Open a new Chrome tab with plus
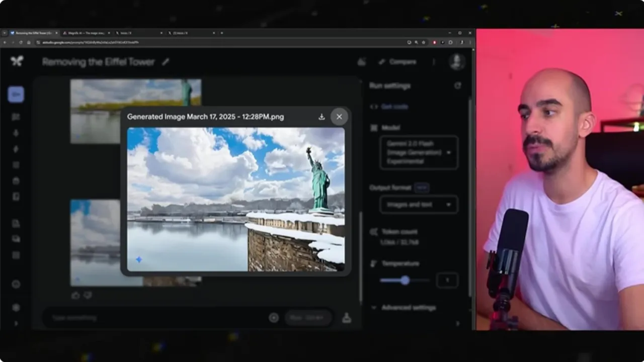This screenshot has width=644, height=362. click(222, 33)
